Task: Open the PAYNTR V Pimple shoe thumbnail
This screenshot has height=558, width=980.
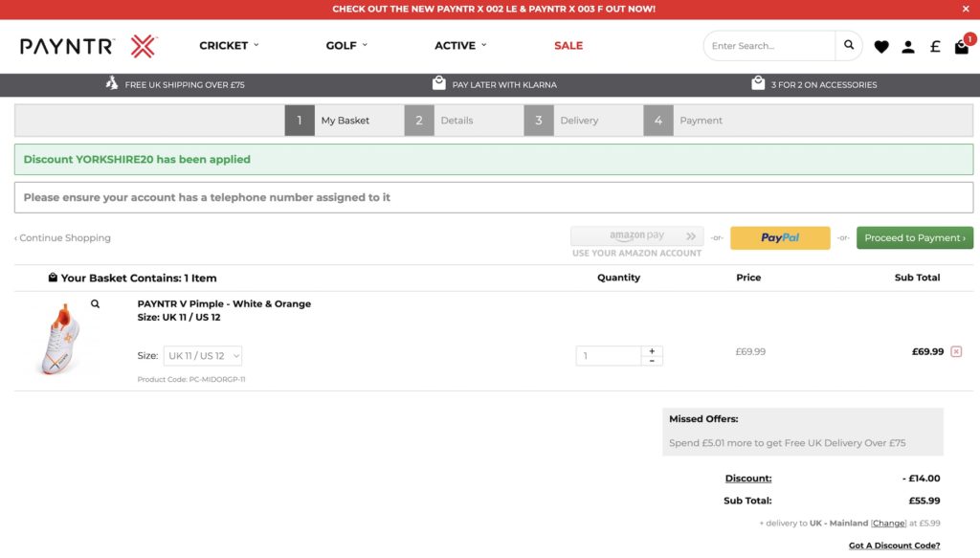Action: [x=60, y=340]
